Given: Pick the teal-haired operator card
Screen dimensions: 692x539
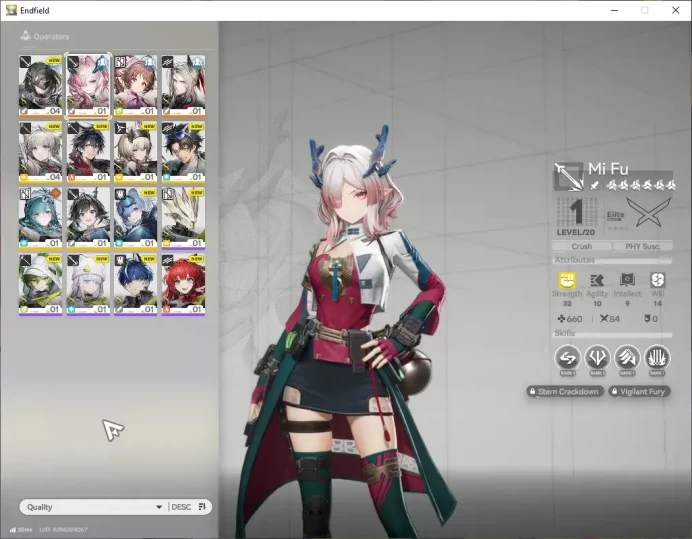Looking at the screenshot, I should point(41,218).
